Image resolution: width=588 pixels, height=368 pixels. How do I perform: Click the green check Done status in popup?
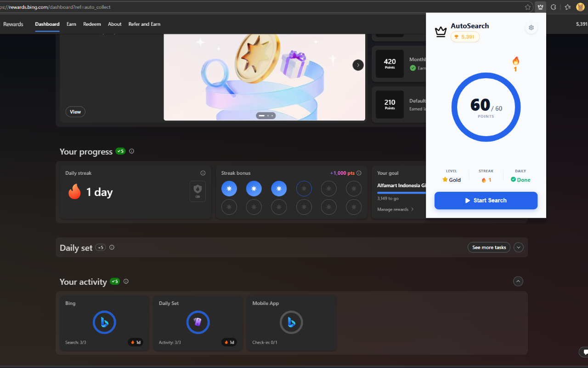click(x=520, y=180)
